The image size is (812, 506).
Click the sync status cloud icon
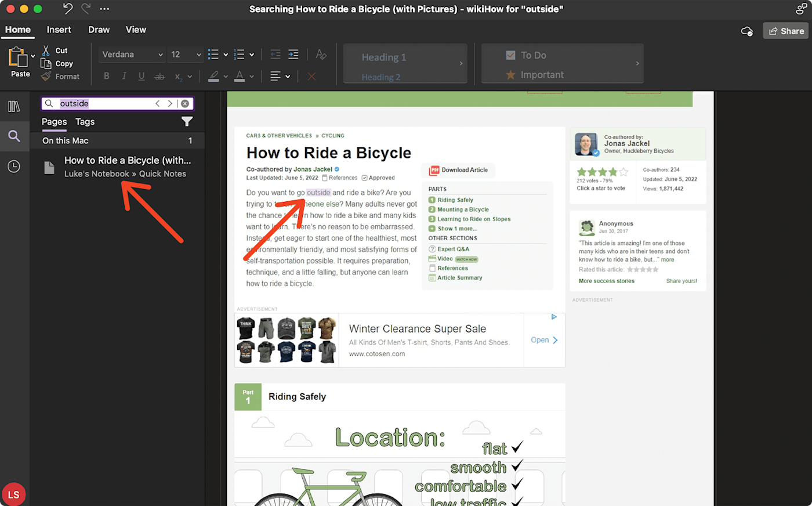pyautogui.click(x=746, y=31)
